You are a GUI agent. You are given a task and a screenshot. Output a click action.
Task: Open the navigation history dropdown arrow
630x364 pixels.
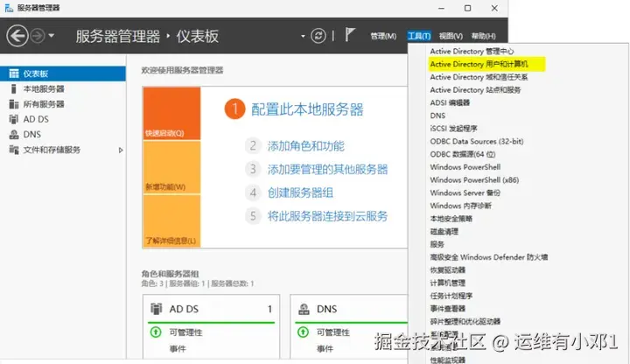coord(52,36)
